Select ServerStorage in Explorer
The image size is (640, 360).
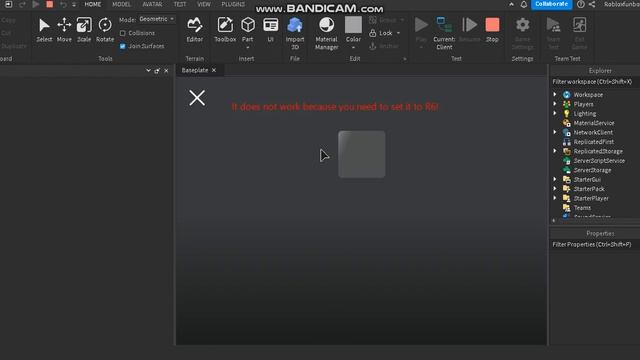click(592, 170)
